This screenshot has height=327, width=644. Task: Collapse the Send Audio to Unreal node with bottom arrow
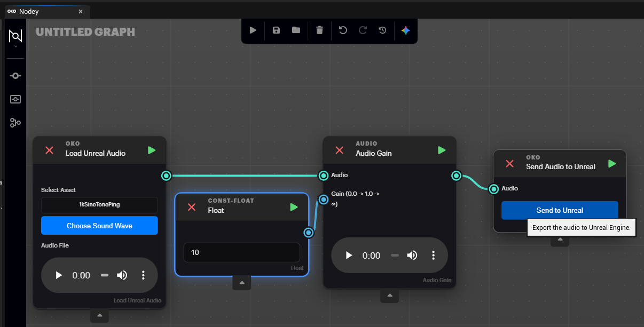(560, 240)
